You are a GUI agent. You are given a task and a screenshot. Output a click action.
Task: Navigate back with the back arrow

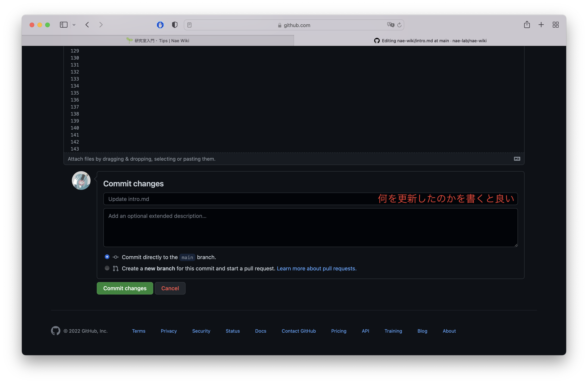coord(87,25)
